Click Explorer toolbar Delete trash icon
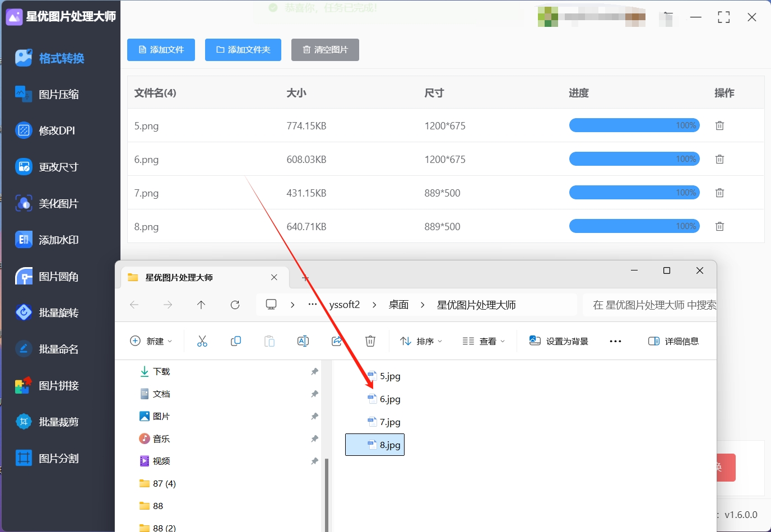The image size is (771, 532). click(370, 341)
